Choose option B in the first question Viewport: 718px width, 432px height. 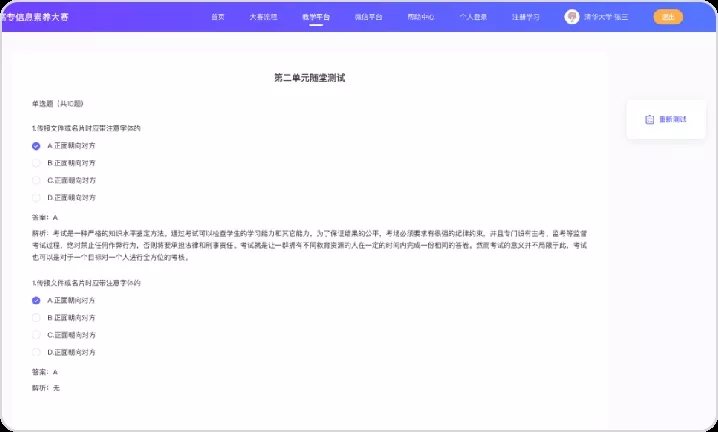(36, 162)
